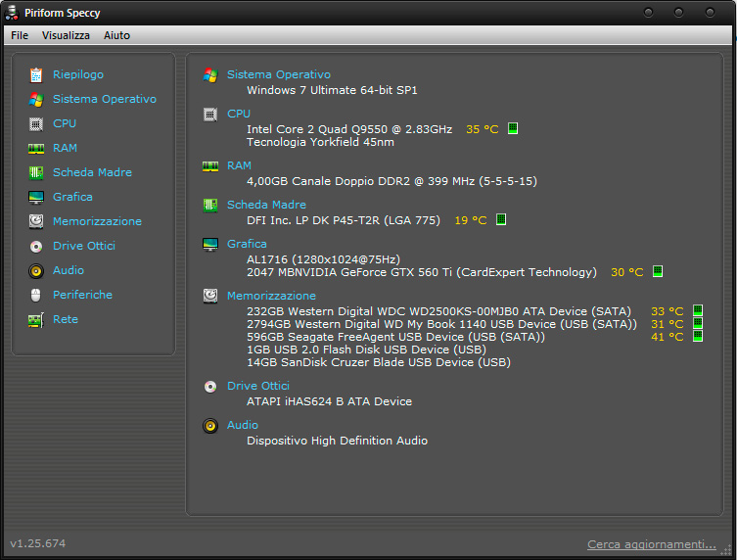Click the GeForce GTX 560 temperature indicator
The image size is (737, 560).
[x=658, y=272]
